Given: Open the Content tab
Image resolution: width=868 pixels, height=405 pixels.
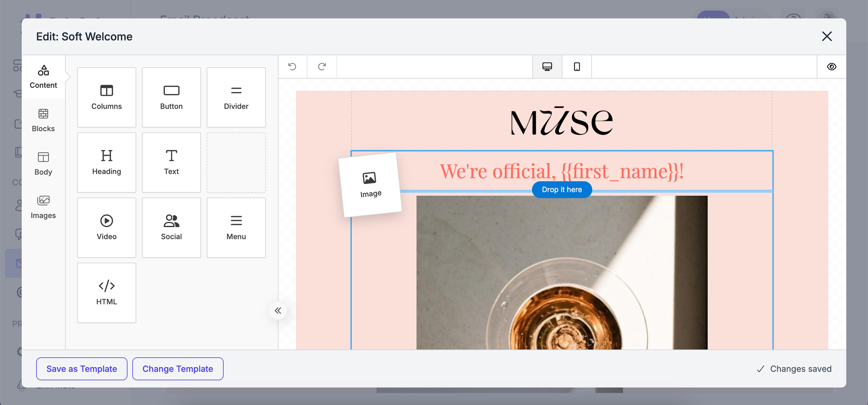Looking at the screenshot, I should click(43, 77).
